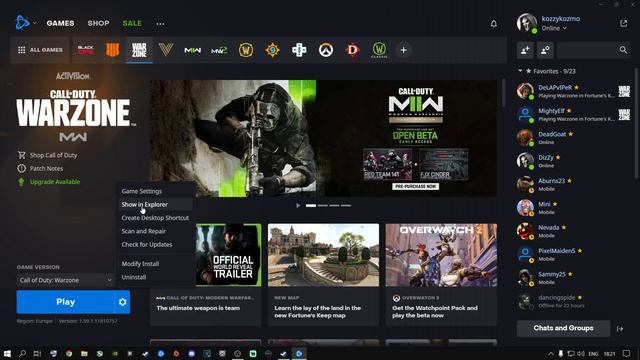Click the friends search input field
This screenshot has height=360, width=640.
point(587,50)
